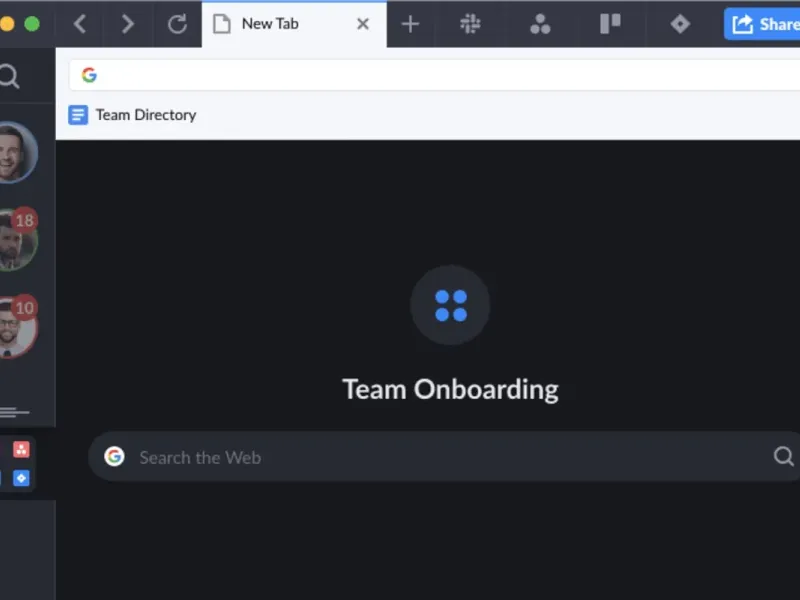Click the Team Onboarding heading
The height and width of the screenshot is (600, 800).
tap(451, 389)
